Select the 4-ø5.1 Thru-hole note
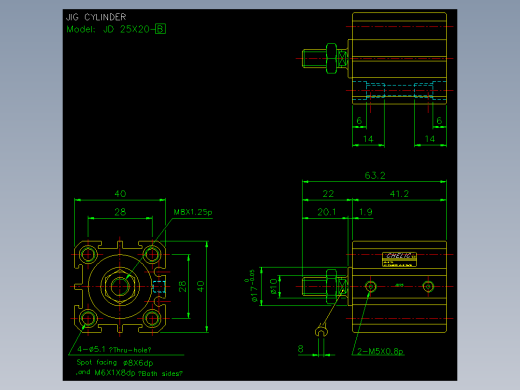This screenshot has width=520, height=390. coord(114,349)
